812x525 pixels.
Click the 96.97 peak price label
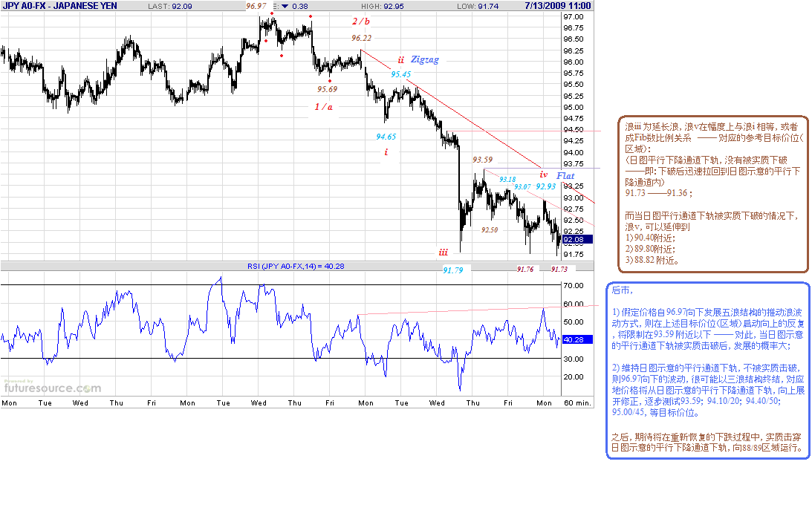[256, 6]
